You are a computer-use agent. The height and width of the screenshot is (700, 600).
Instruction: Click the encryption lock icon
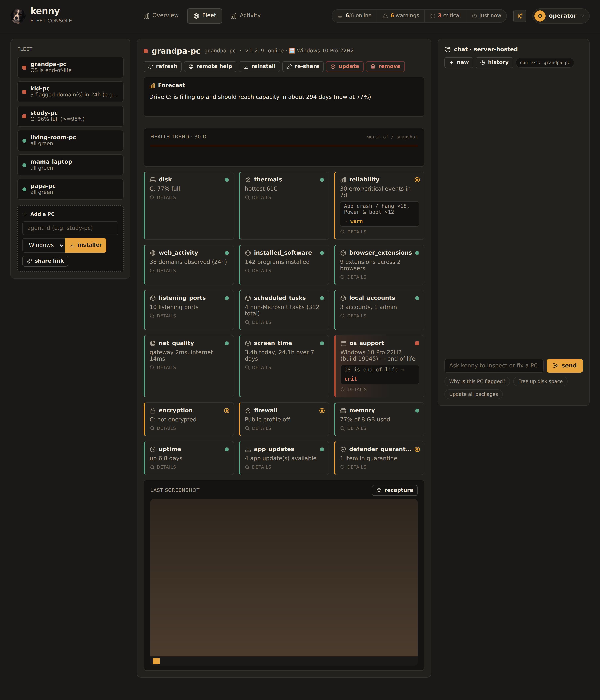point(153,411)
